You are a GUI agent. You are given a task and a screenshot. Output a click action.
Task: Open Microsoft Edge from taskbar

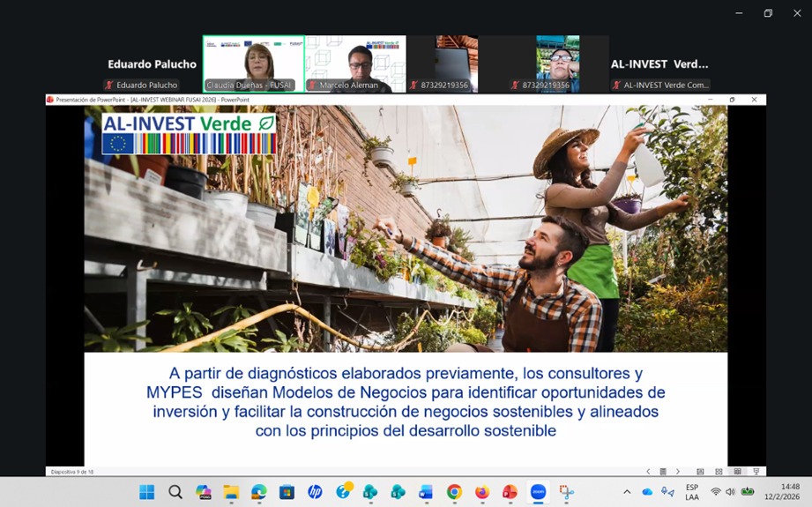[259, 492]
